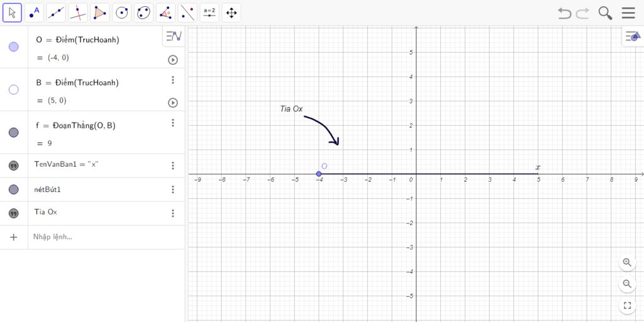Choose the Move Graphics View tool
This screenshot has height=322, width=644.
231,13
